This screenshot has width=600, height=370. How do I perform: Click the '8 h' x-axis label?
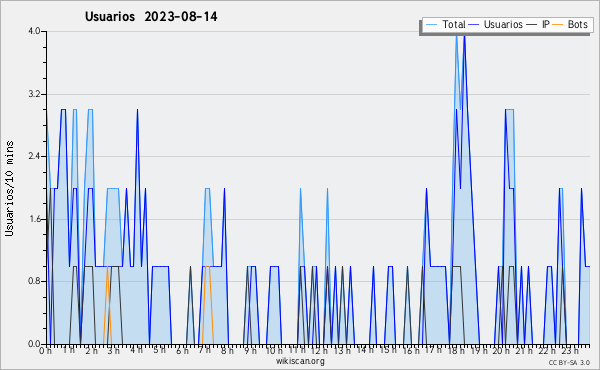click(227, 351)
